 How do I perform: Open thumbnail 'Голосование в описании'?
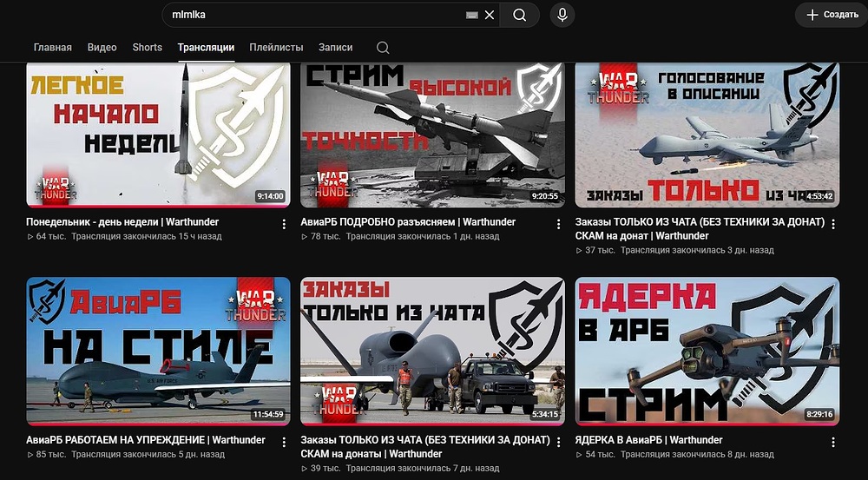pos(707,135)
